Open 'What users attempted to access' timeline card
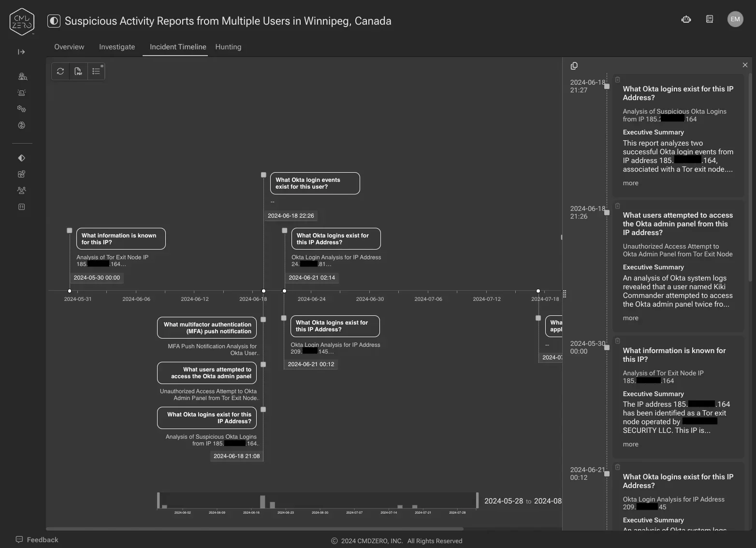Image resolution: width=756 pixels, height=548 pixels. 207,373
